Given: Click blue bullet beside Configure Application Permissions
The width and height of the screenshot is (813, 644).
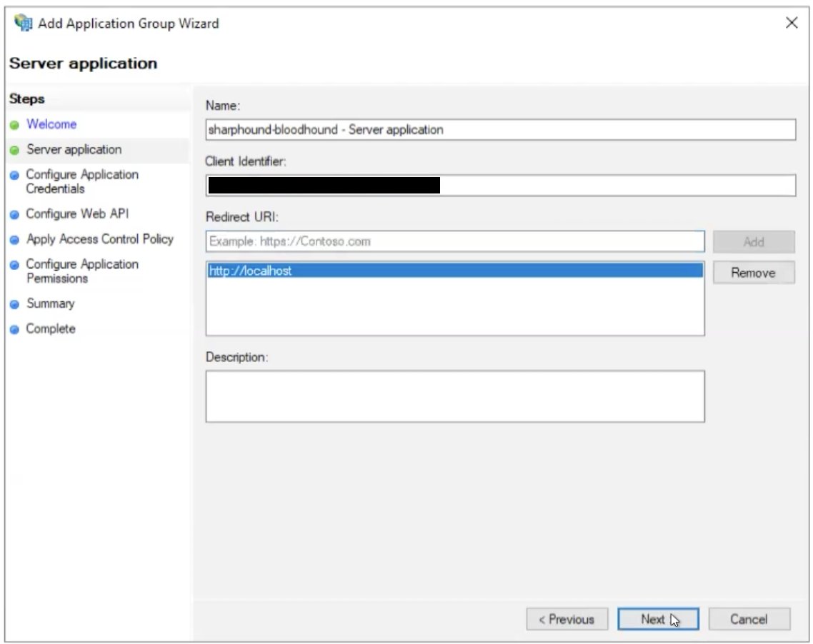Looking at the screenshot, I should pos(14,265).
